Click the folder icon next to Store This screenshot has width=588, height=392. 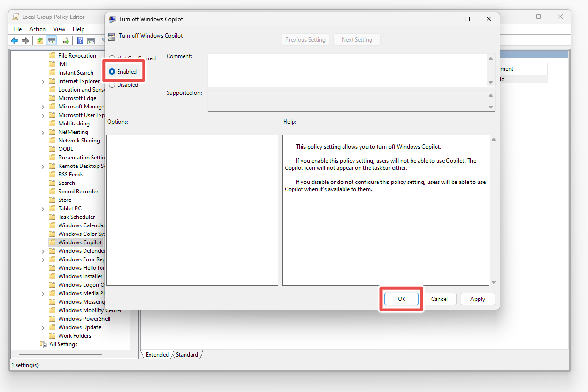[x=52, y=200]
